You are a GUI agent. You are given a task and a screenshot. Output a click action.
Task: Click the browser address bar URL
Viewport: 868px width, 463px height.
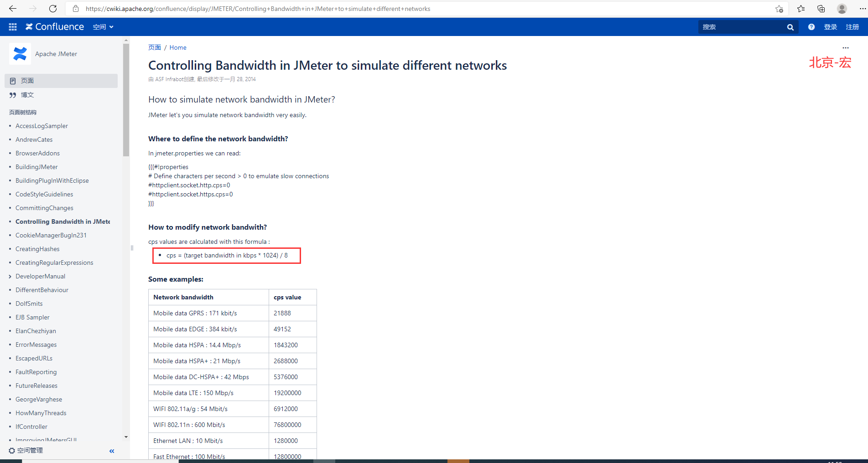click(258, 9)
